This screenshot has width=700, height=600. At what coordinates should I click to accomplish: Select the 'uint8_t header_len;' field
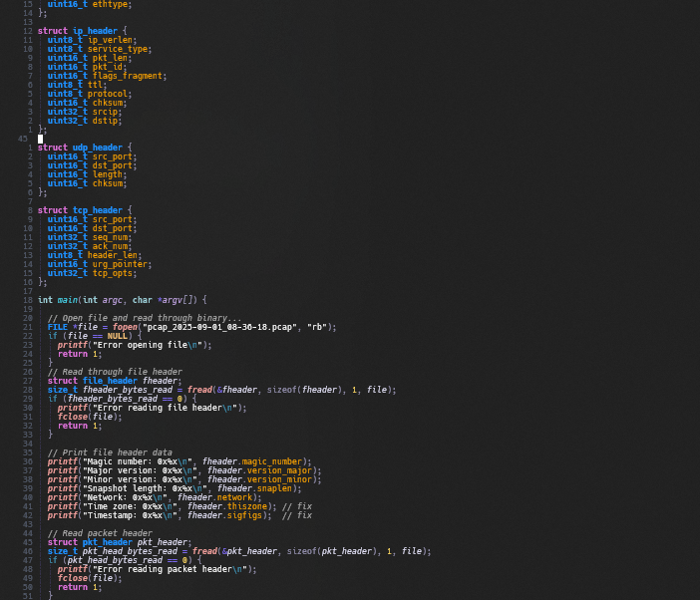point(95,255)
